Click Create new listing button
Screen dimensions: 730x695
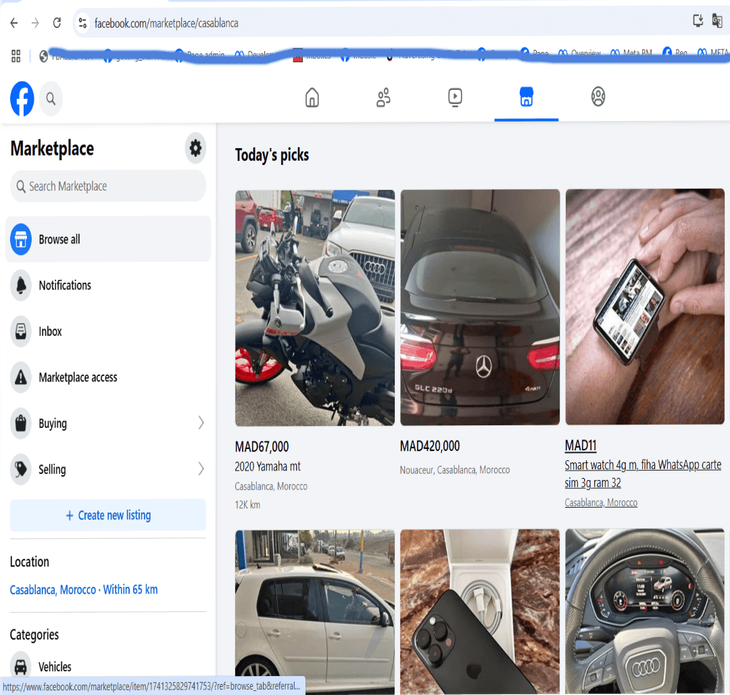108,515
